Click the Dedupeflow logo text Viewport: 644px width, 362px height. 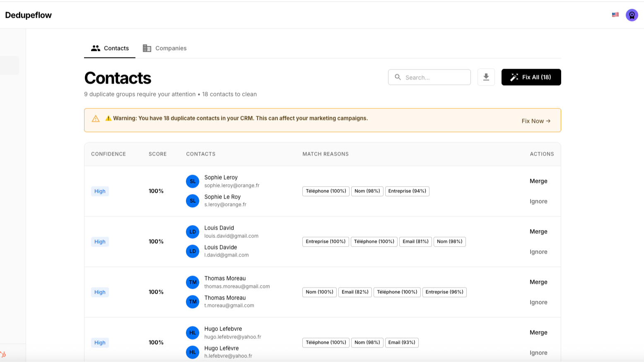tap(29, 15)
